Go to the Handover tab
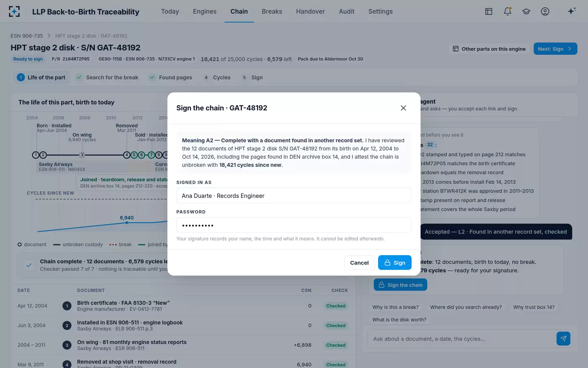Image resolution: width=588 pixels, height=368 pixels. click(x=310, y=11)
